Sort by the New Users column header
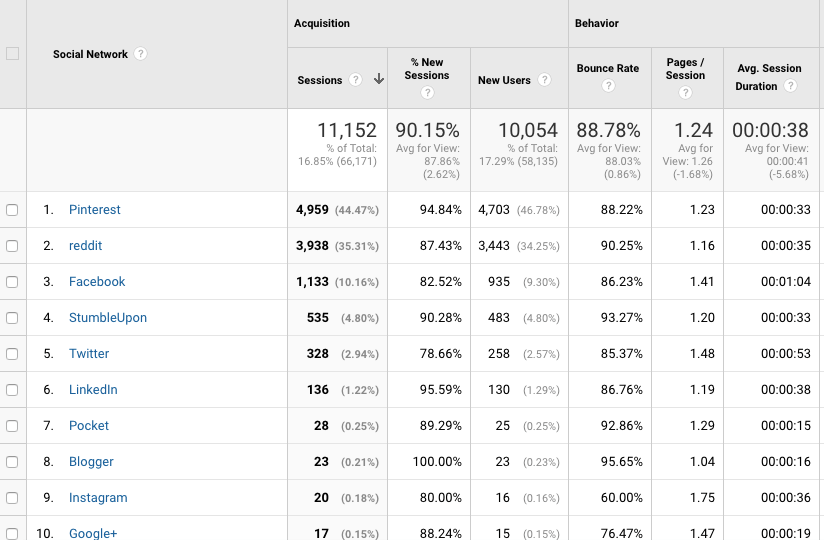Viewport: 824px width, 540px height. point(504,80)
